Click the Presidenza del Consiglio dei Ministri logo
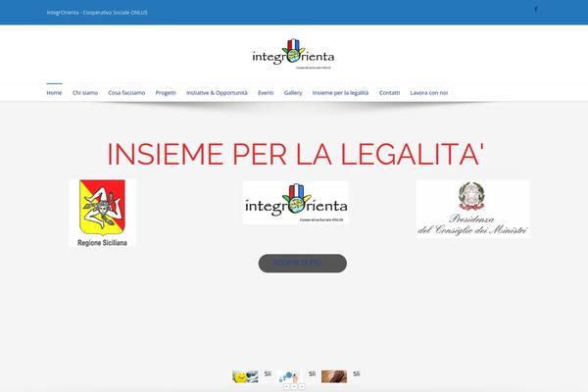 473,209
